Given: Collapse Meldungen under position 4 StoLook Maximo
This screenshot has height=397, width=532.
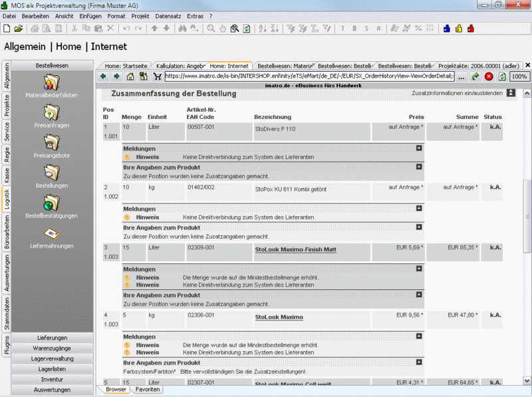Looking at the screenshot, I should [x=419, y=336].
